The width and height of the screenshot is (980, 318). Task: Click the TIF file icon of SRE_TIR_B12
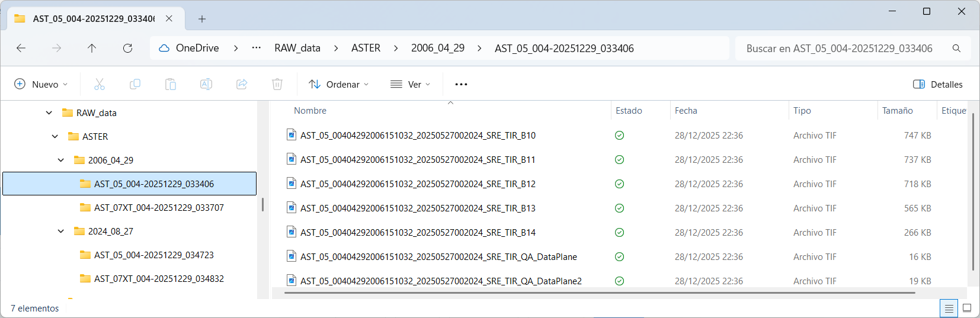pos(292,183)
